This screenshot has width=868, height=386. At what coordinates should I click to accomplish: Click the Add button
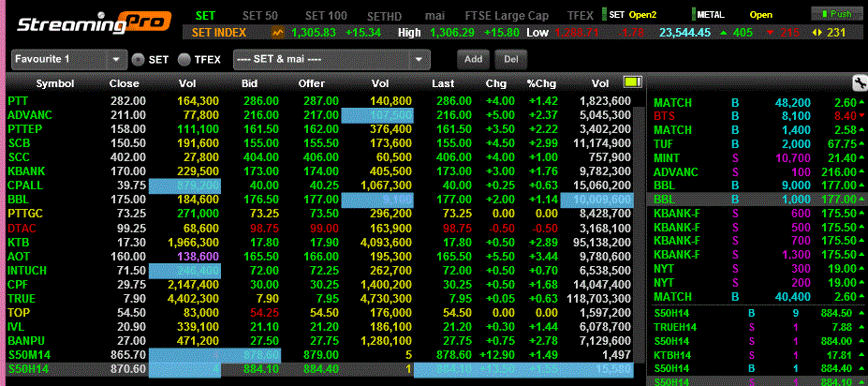point(473,59)
